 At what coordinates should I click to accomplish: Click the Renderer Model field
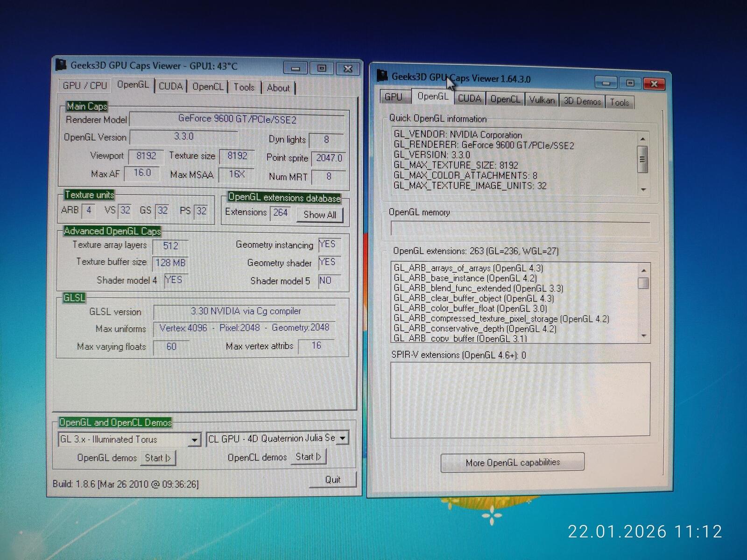click(237, 119)
